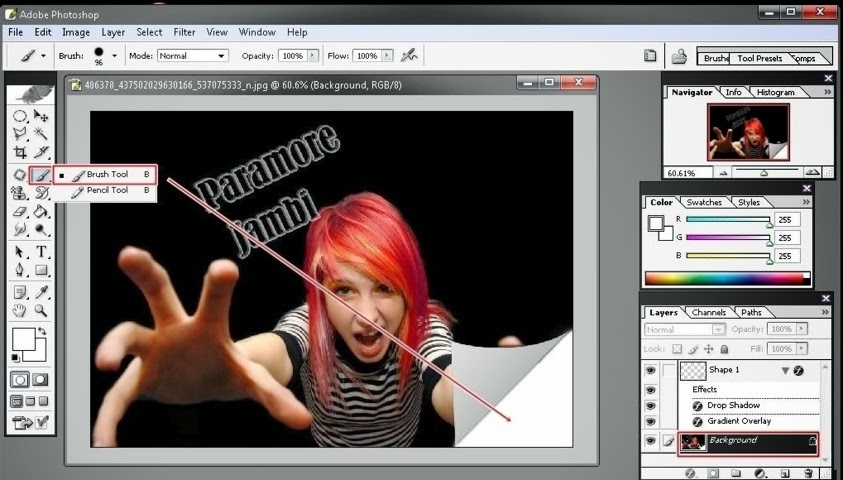Screen dimensions: 843x480
Task: Collapse Shape 1 effects triangle
Action: pos(785,371)
